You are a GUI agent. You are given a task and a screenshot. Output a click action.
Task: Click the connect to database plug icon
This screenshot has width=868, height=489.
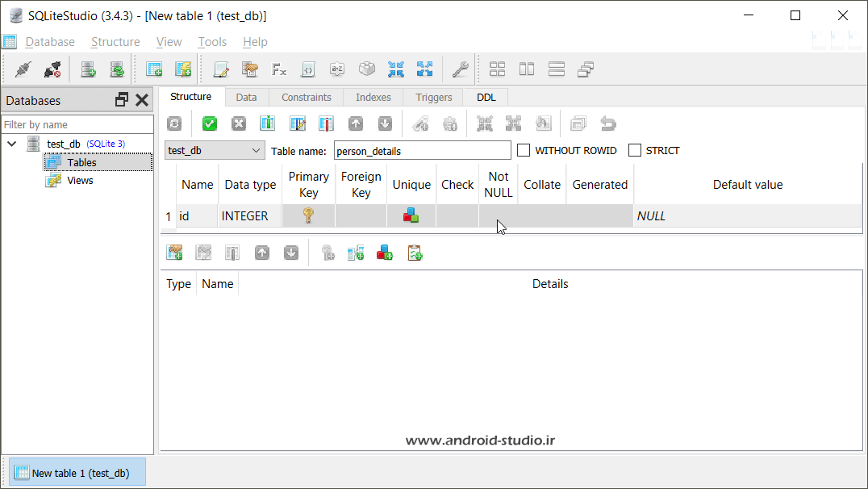click(x=23, y=69)
